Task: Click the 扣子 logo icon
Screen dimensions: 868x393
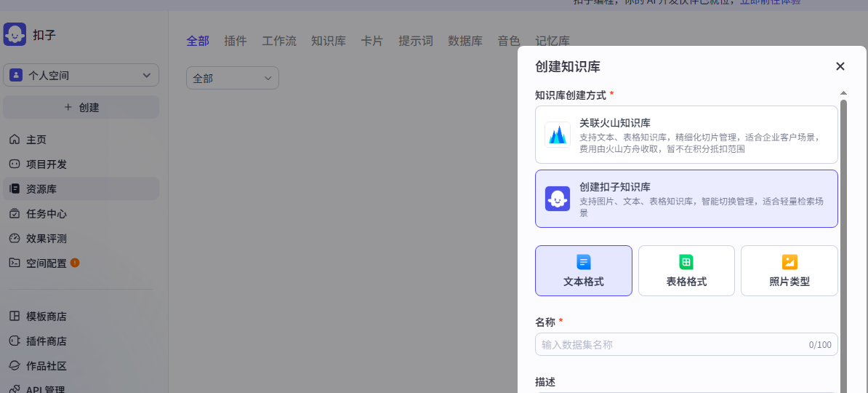Action: click(x=15, y=34)
